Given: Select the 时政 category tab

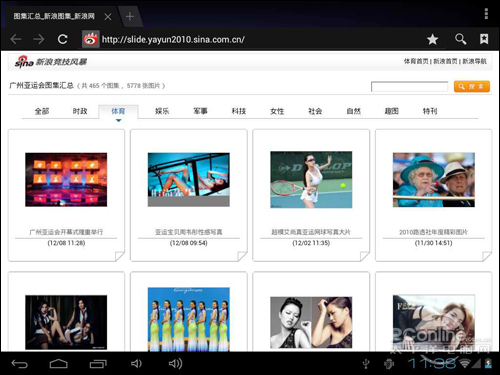Looking at the screenshot, I should (x=80, y=111).
